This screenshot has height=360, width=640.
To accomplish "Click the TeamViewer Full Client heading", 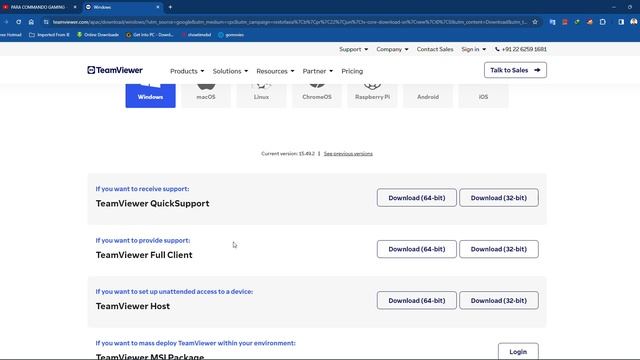I will 144,255.
